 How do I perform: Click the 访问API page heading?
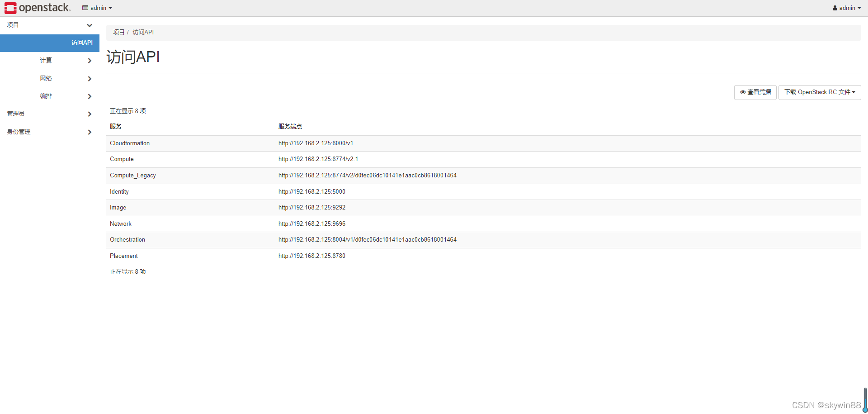(133, 57)
